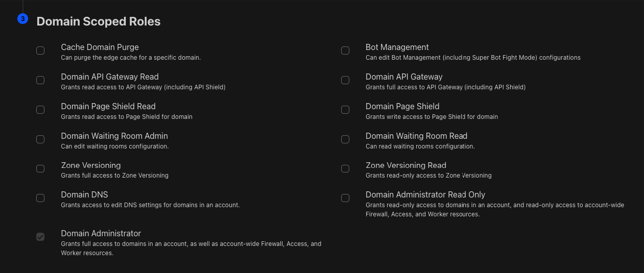
Task: Toggle the checked Domain Administrator checkbox
Action: 40,237
